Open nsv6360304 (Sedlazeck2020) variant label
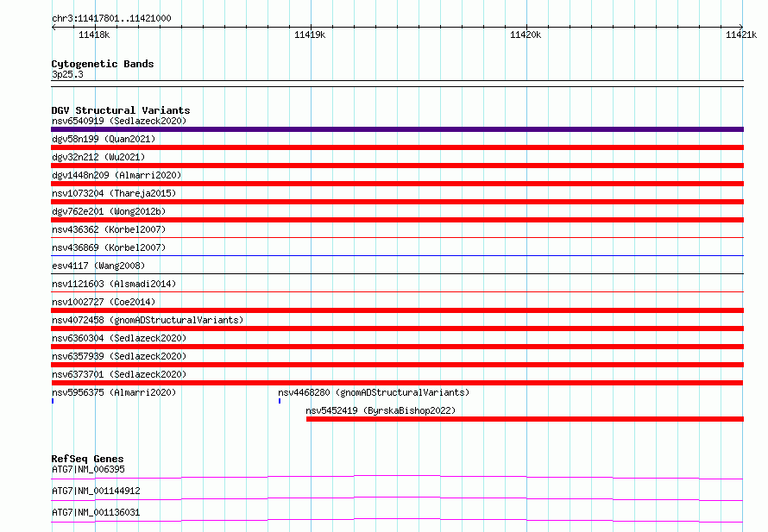Viewport: 768px width, 532px height. pyautogui.click(x=119, y=338)
